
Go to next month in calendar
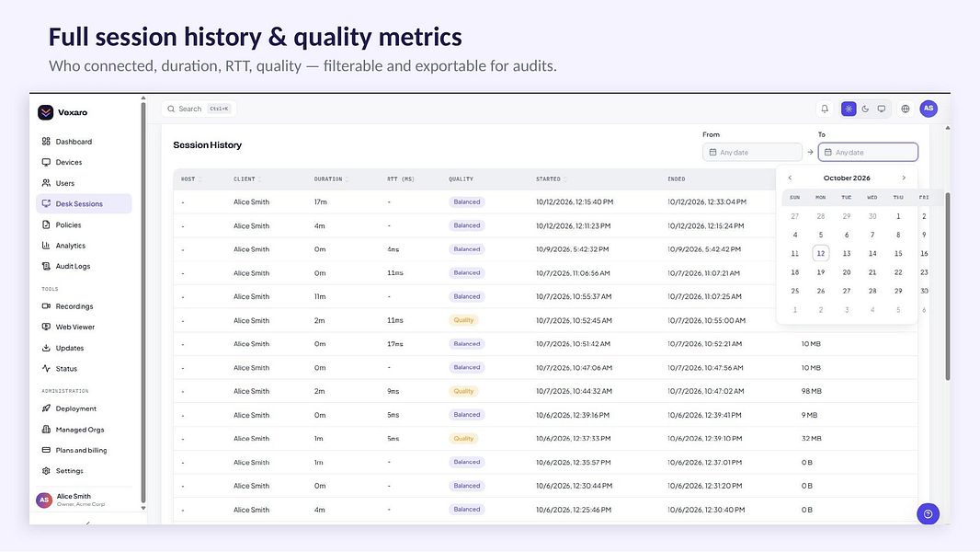(904, 178)
